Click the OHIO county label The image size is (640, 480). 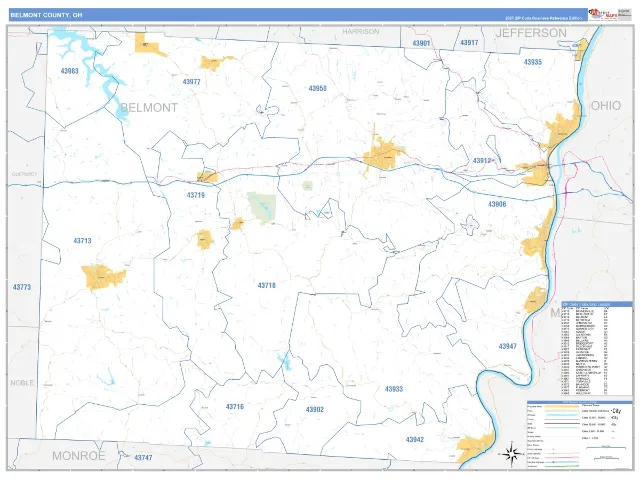(x=606, y=106)
